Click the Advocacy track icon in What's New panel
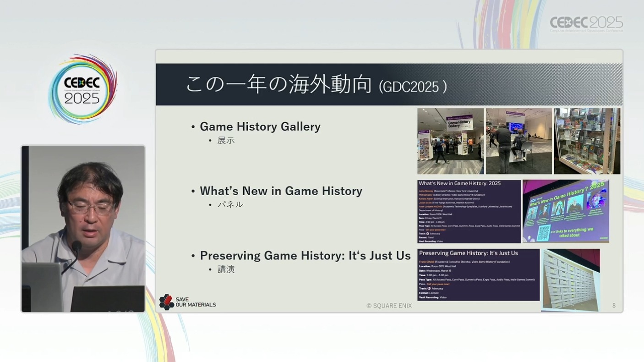 (427, 234)
